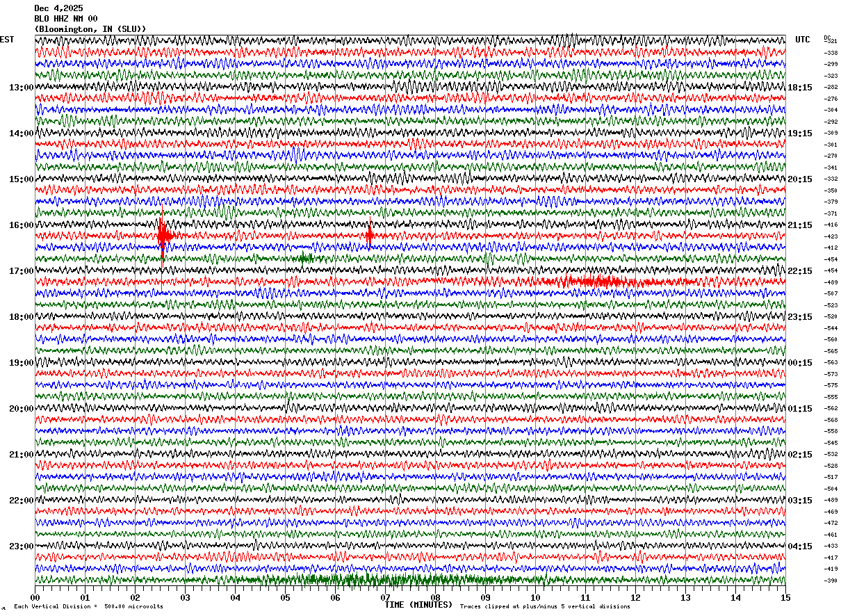Select the UTC column header
The image size is (841, 616).
pyautogui.click(x=803, y=40)
